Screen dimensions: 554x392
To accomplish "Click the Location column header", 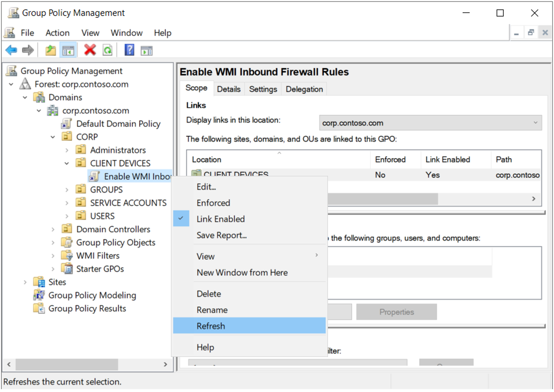I will (x=279, y=159).
